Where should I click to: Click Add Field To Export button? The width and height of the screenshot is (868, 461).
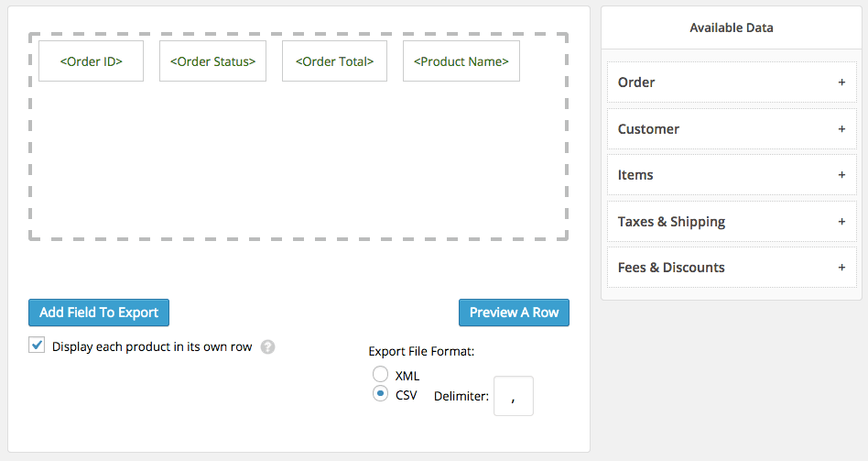[x=99, y=313]
